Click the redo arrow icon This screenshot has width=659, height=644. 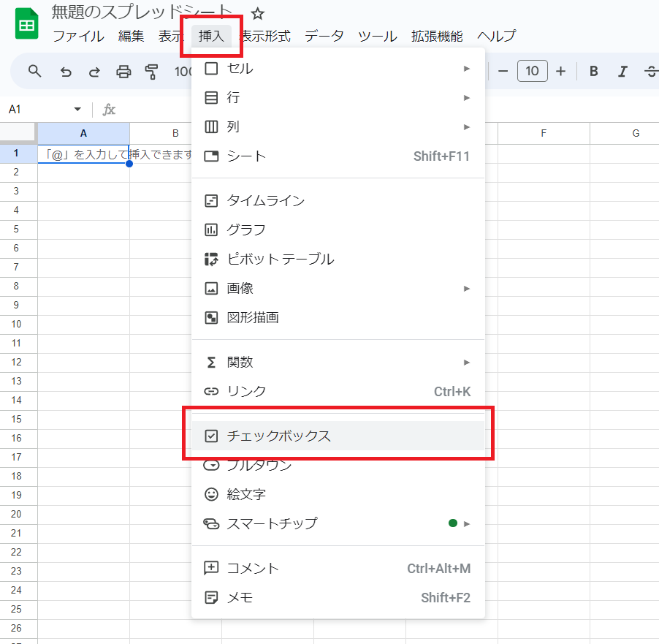tap(94, 71)
